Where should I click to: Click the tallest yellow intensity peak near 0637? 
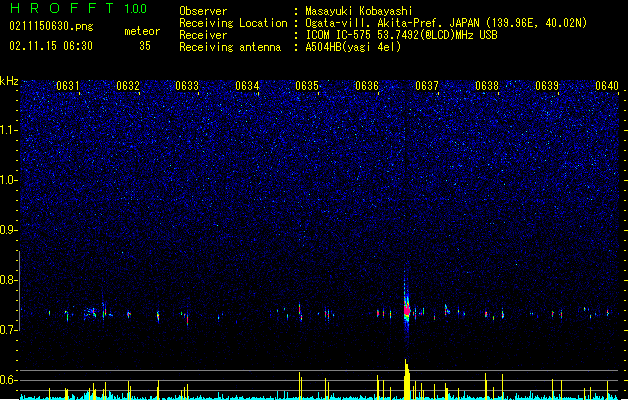407,379
